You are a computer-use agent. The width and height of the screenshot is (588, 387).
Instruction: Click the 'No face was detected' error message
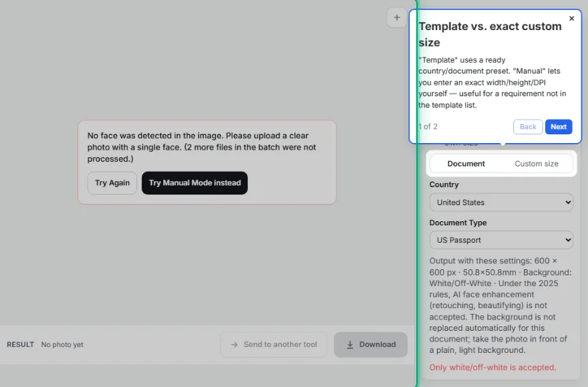point(202,147)
